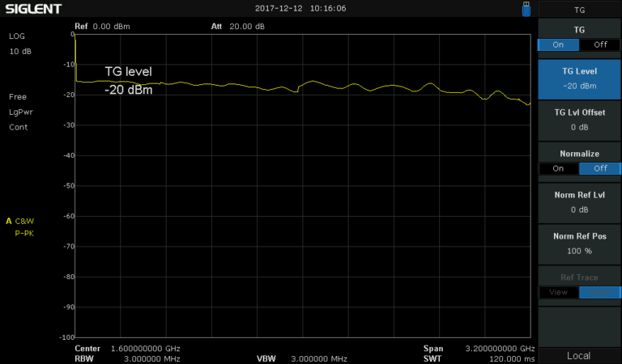Screen dimensions: 622x364
Task: Click the Ref level 0.00 dBm readout
Action: point(111,26)
